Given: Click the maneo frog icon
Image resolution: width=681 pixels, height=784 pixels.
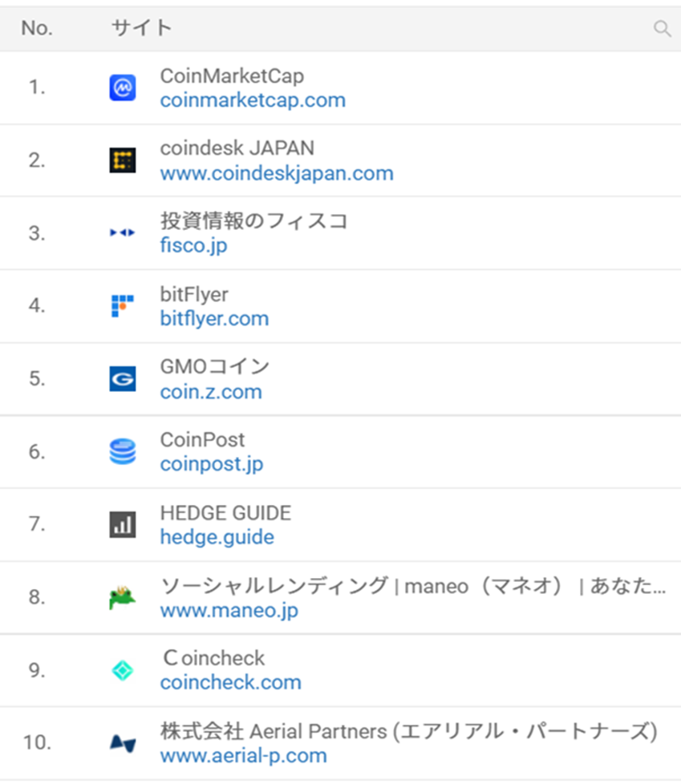Looking at the screenshot, I should [120, 597].
